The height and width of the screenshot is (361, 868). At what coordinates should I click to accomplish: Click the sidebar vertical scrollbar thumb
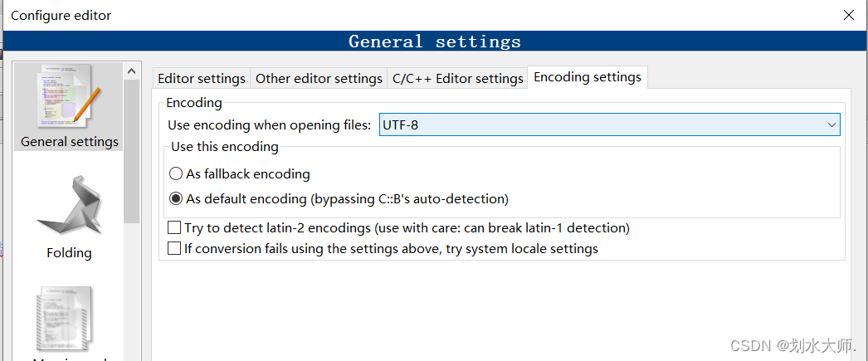[x=131, y=149]
